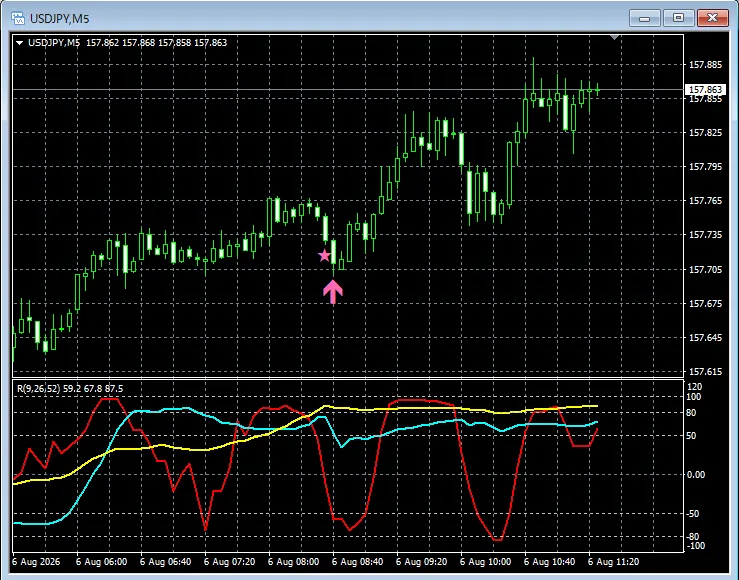
Task: Click the tall candle topping near 157.885
Action: pyautogui.click(x=534, y=82)
